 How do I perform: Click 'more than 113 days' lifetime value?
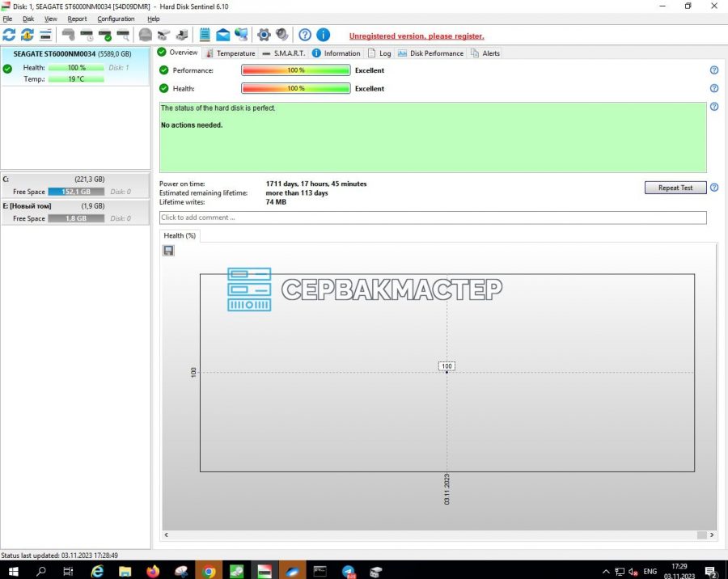(x=297, y=192)
